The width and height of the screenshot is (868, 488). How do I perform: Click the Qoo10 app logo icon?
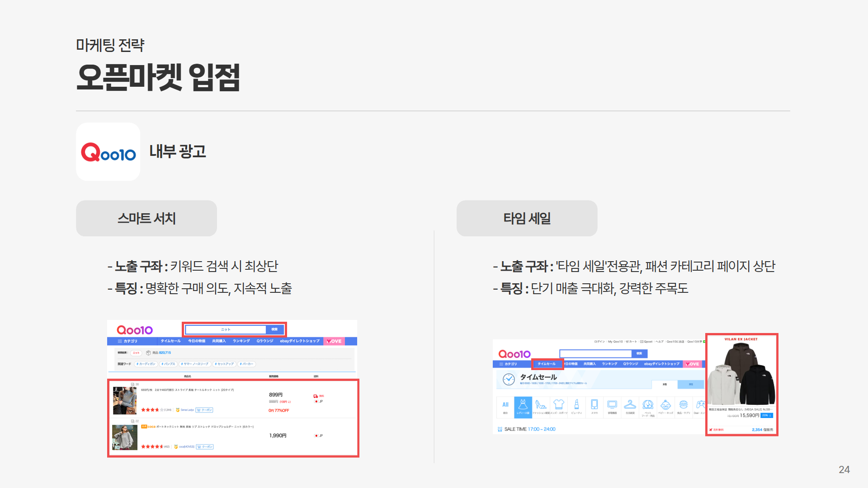click(x=108, y=152)
